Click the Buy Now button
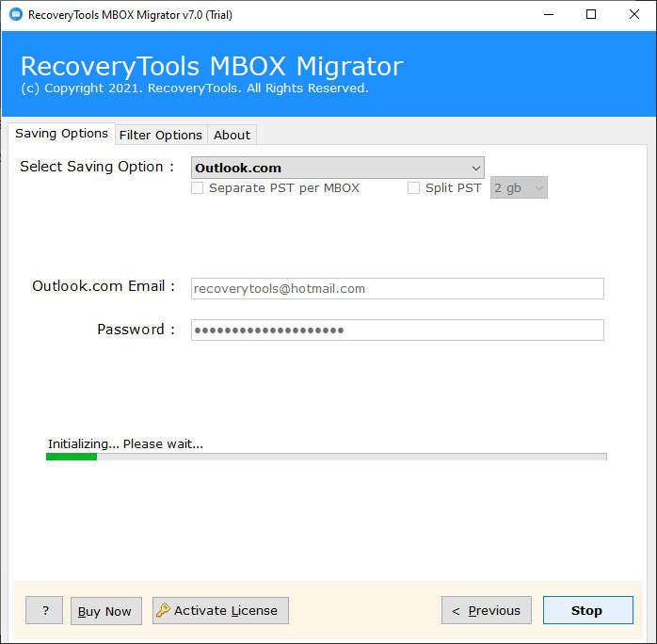The width and height of the screenshot is (657, 644). 106,611
